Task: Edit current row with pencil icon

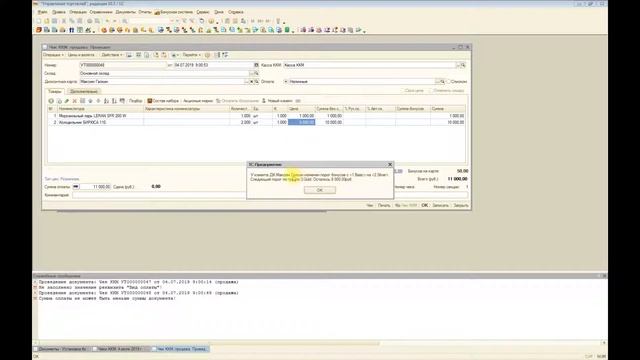Action: tap(67, 101)
